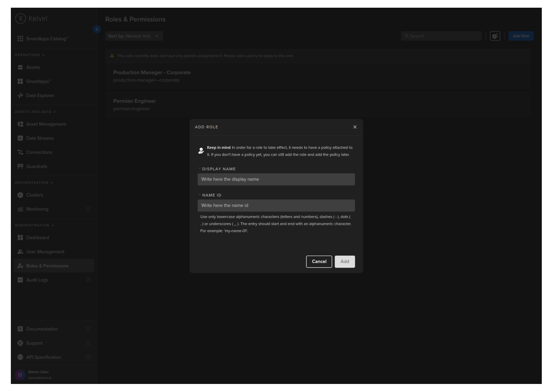Expand the Sort by Newest first dropdown

tap(134, 36)
